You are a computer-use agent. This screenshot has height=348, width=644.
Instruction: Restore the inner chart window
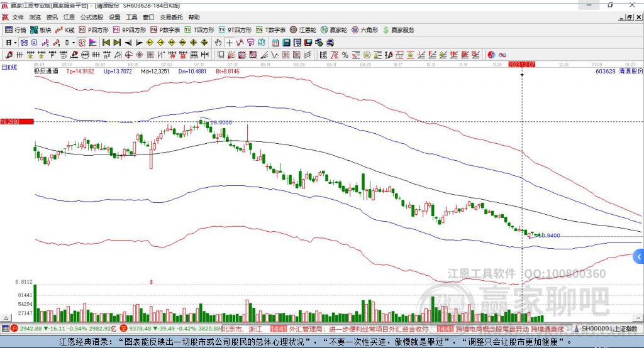(630, 17)
